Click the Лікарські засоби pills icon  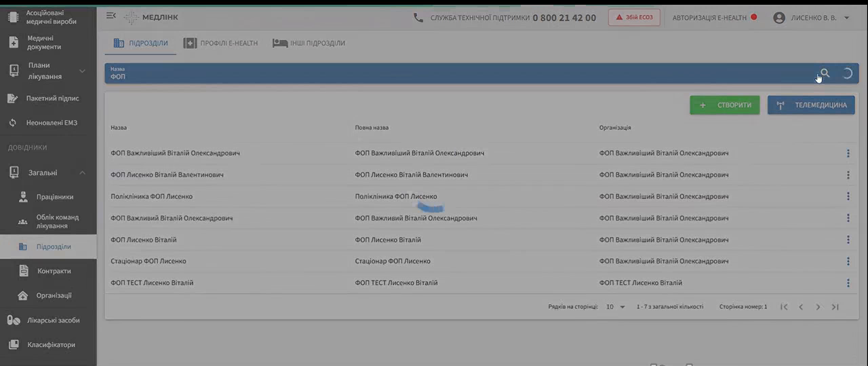[14, 321]
